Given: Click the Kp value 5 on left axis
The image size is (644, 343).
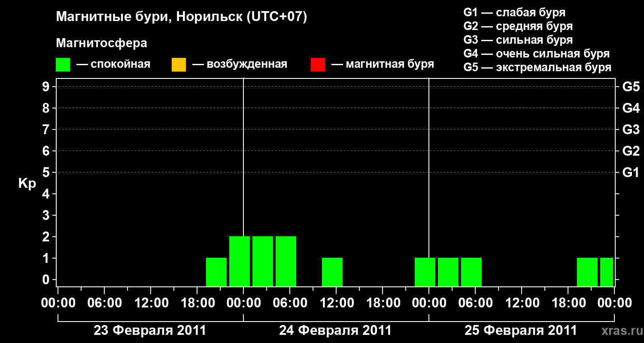Looking at the screenshot, I should (x=47, y=172).
